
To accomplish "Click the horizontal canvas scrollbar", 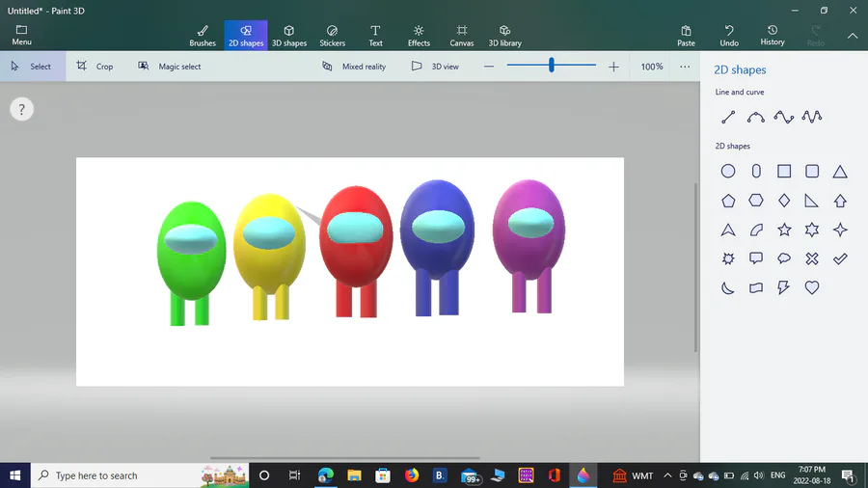I will (345, 457).
